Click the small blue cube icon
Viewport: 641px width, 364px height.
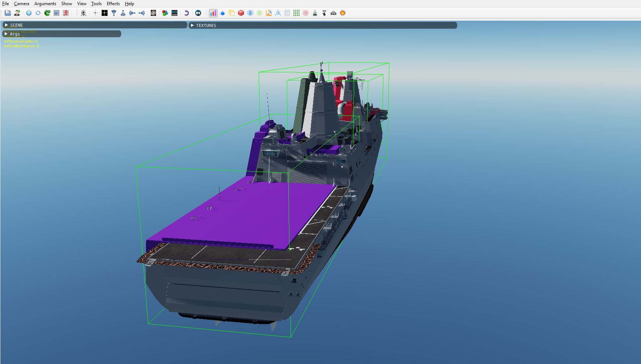(x=223, y=13)
